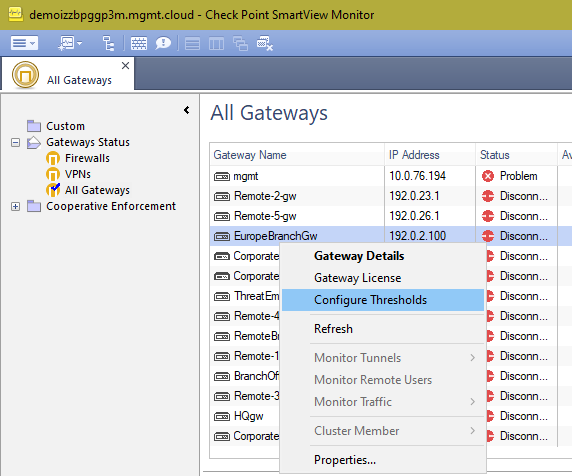
Task: Click the firewall brick toolbar icon
Action: pyautogui.click(x=139, y=43)
